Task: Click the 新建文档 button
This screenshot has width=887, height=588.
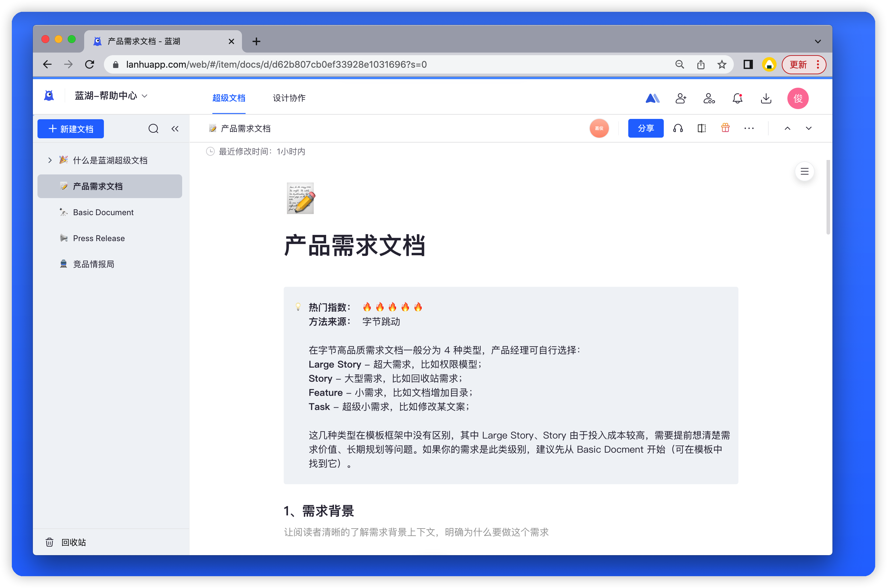Action: point(71,129)
